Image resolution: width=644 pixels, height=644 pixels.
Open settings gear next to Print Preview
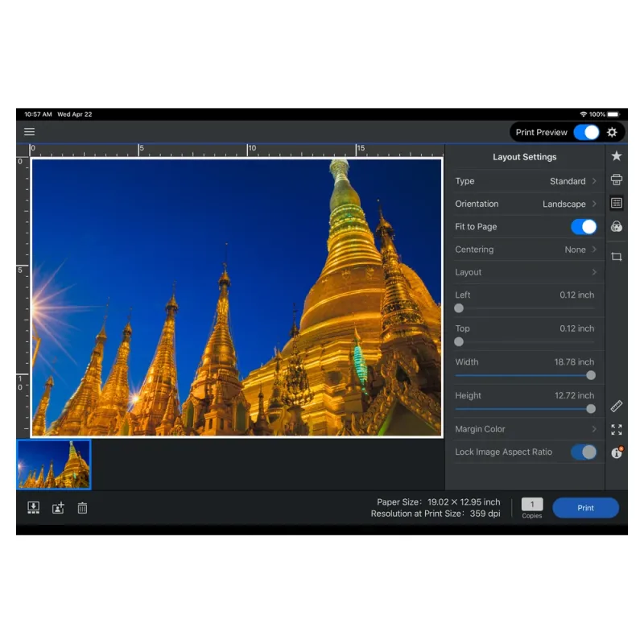613,132
